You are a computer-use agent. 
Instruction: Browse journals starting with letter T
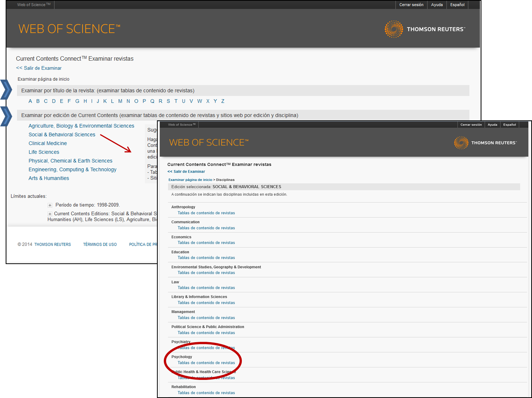coord(176,101)
